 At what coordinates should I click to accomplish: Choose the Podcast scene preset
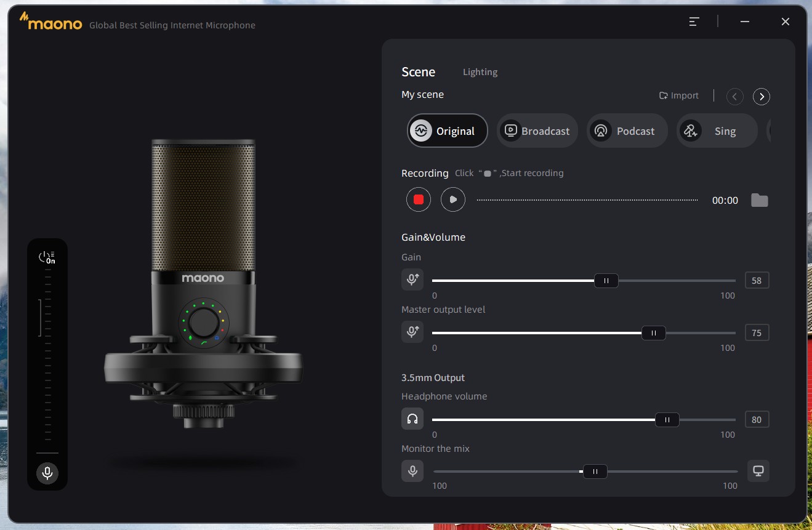tap(627, 130)
